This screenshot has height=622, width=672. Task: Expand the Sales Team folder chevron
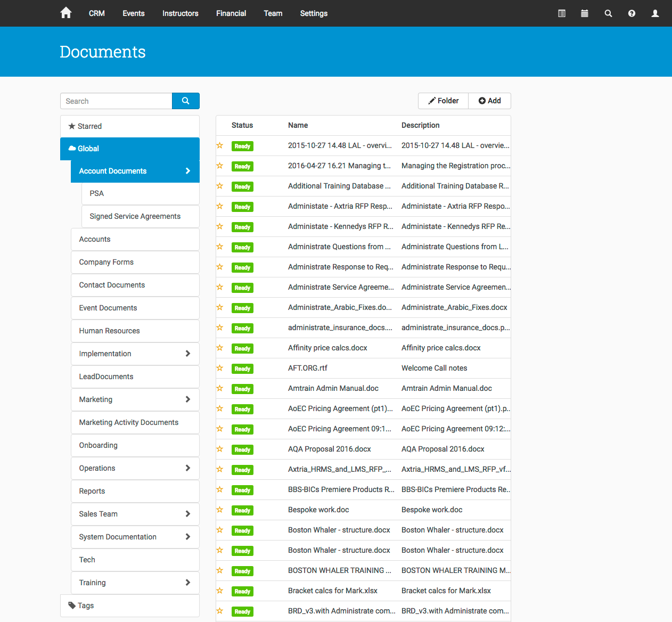[x=187, y=514]
